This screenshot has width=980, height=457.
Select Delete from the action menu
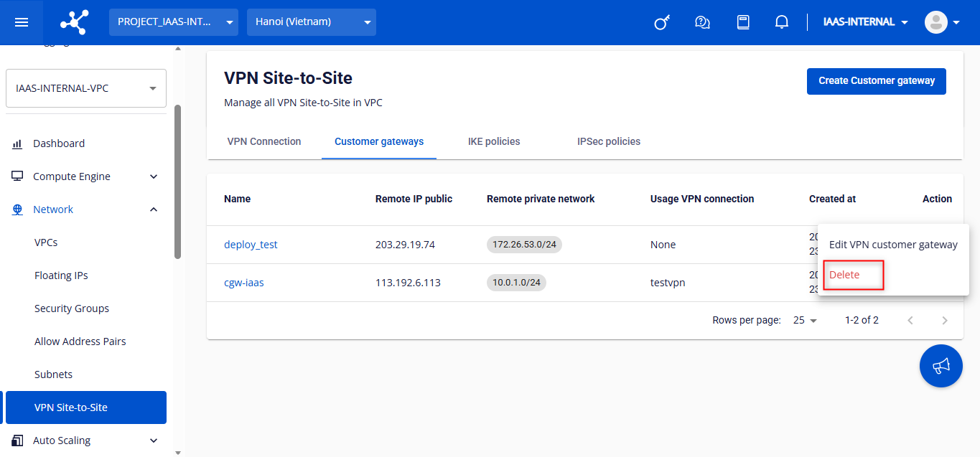coord(845,275)
